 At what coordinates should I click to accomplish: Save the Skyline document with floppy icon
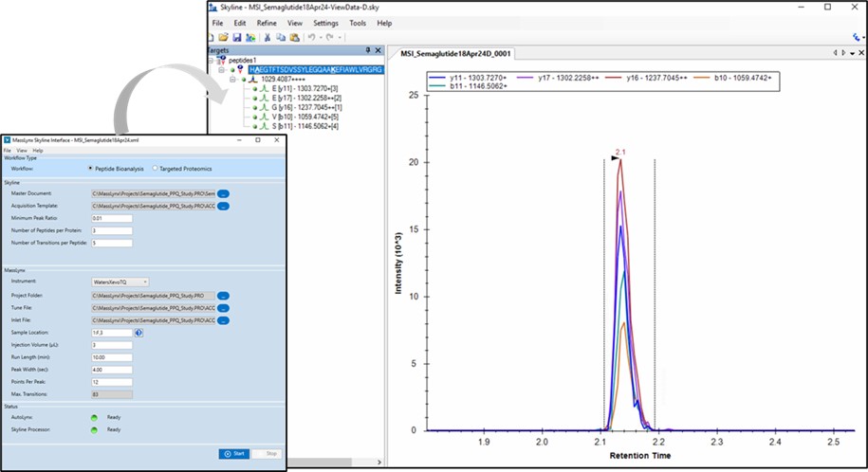pyautogui.click(x=237, y=37)
